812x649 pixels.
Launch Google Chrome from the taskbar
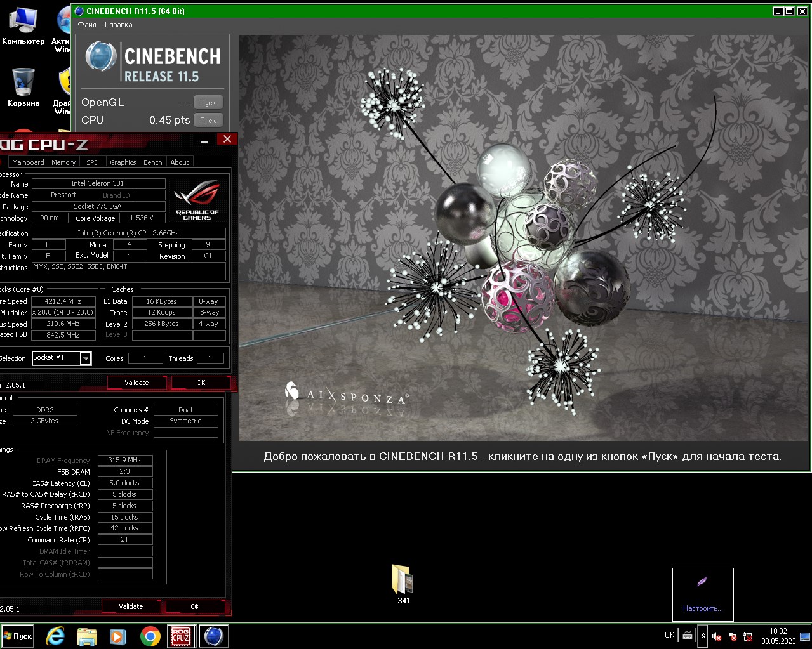tap(150, 636)
